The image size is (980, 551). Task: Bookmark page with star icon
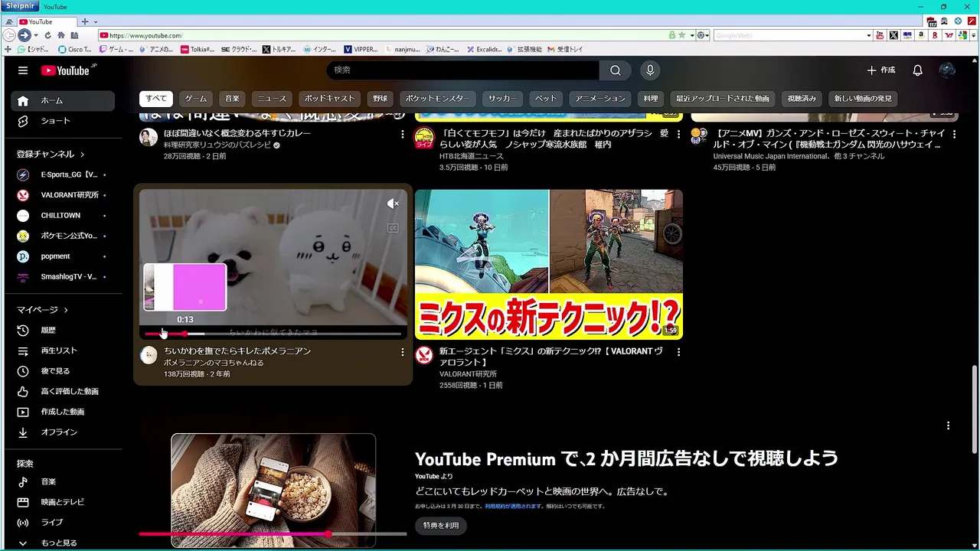point(681,35)
